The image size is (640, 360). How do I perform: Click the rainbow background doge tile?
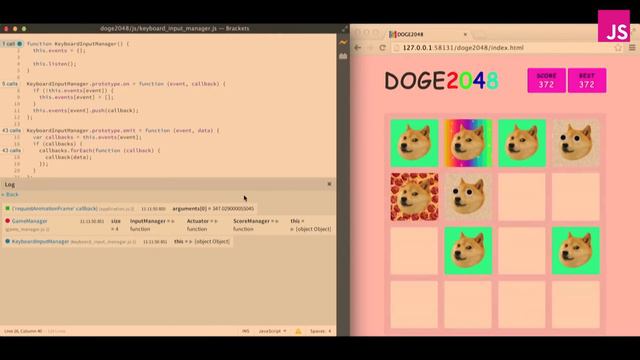(x=468, y=143)
